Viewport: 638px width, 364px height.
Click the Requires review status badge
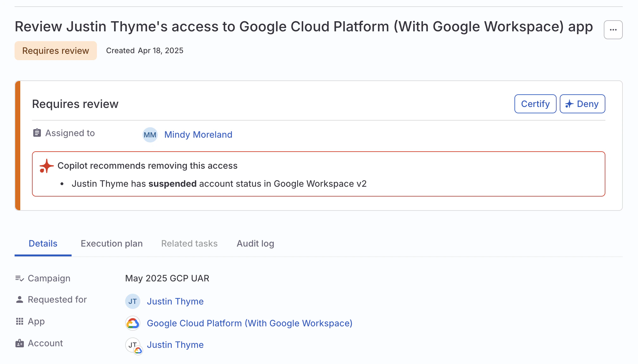point(56,51)
